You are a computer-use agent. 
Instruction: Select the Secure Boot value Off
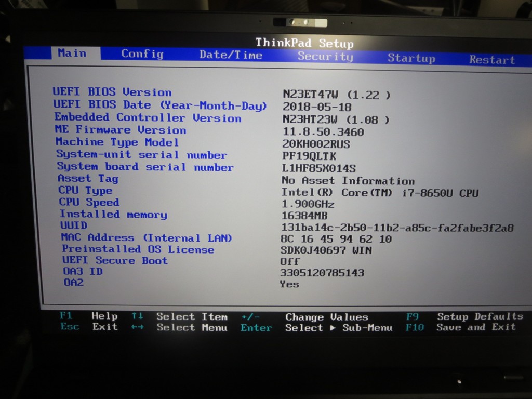click(x=290, y=262)
